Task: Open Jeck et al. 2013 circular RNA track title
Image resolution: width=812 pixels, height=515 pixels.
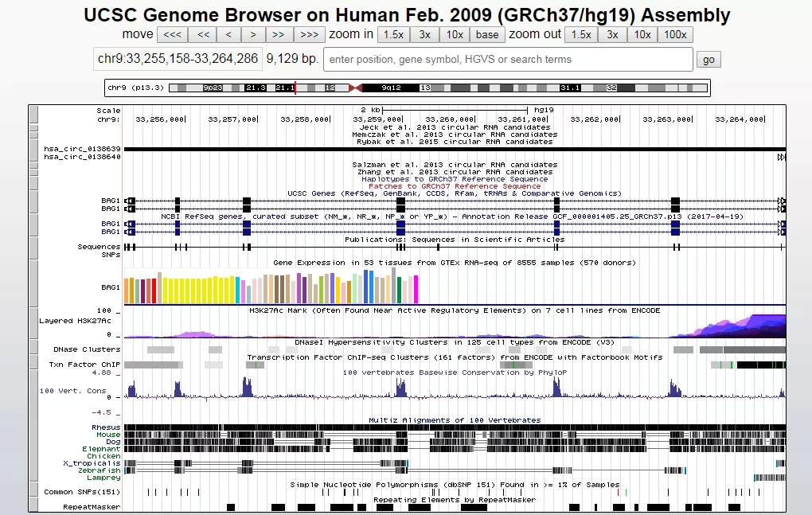Action: point(455,127)
